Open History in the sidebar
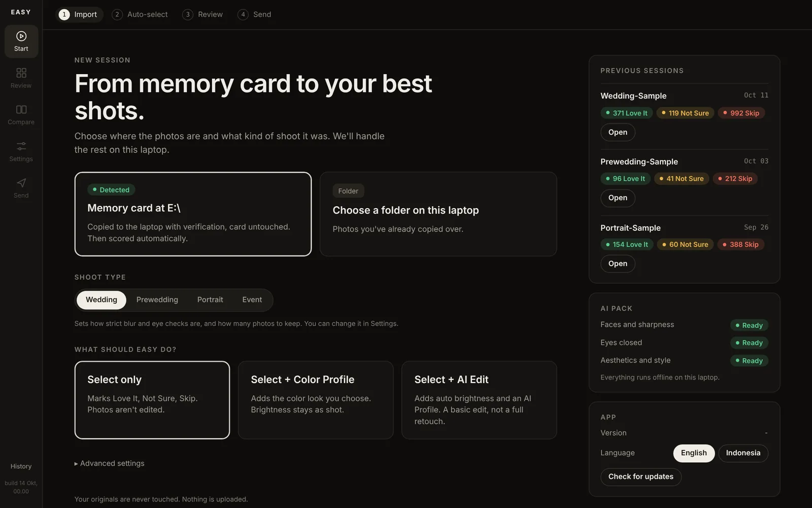Viewport: 812px width, 508px height. (21, 466)
